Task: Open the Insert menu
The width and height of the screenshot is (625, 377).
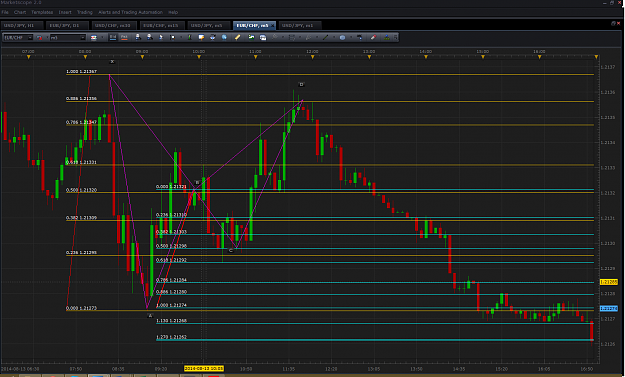Action: pyautogui.click(x=65, y=12)
